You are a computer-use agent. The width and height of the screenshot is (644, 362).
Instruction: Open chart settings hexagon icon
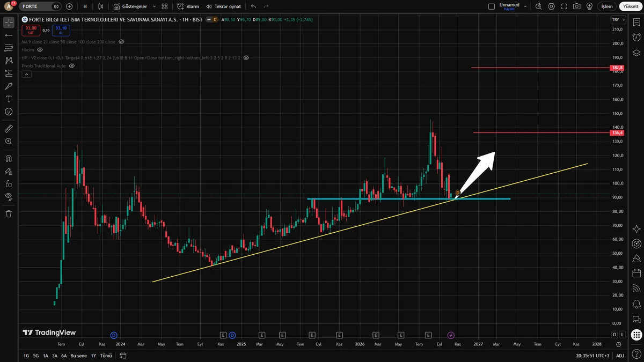(552, 6)
